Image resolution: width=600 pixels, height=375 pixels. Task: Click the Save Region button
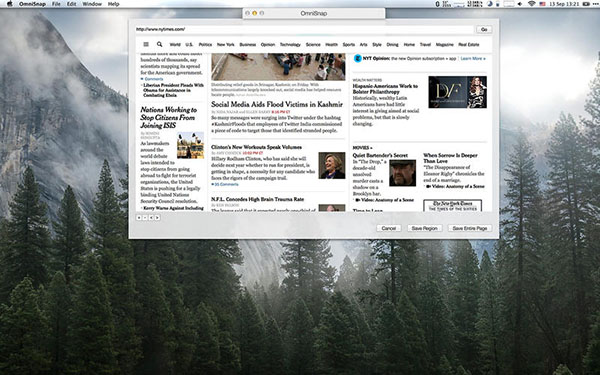[424, 228]
